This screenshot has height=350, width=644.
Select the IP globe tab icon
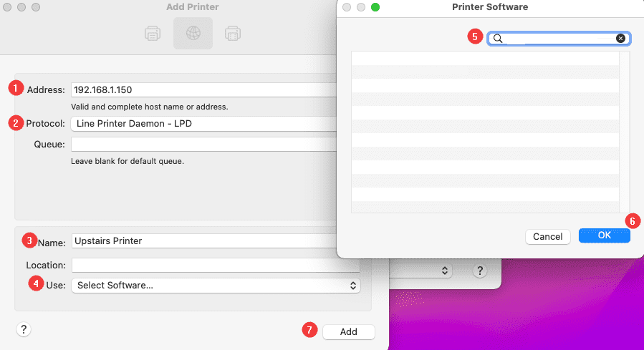(193, 33)
